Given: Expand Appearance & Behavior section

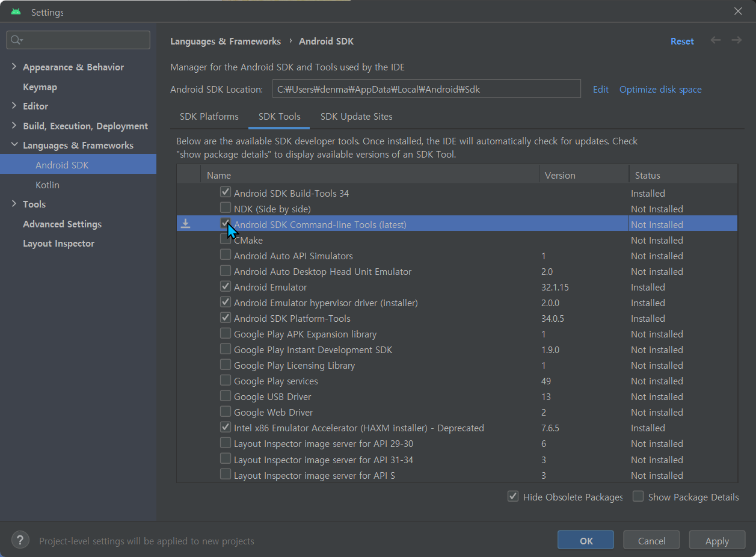Looking at the screenshot, I should (14, 67).
